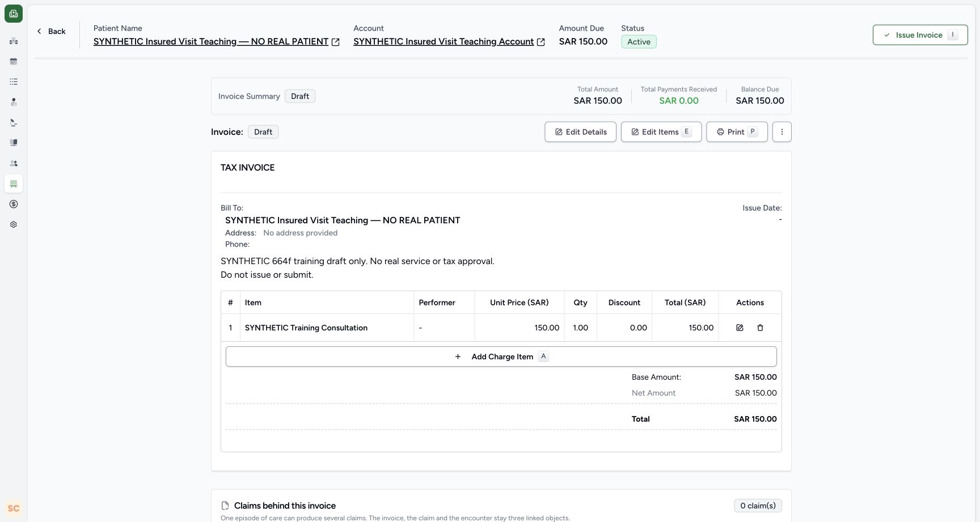Open the calendar sidebar icon
Viewport: 980px width, 522px height.
14,61
